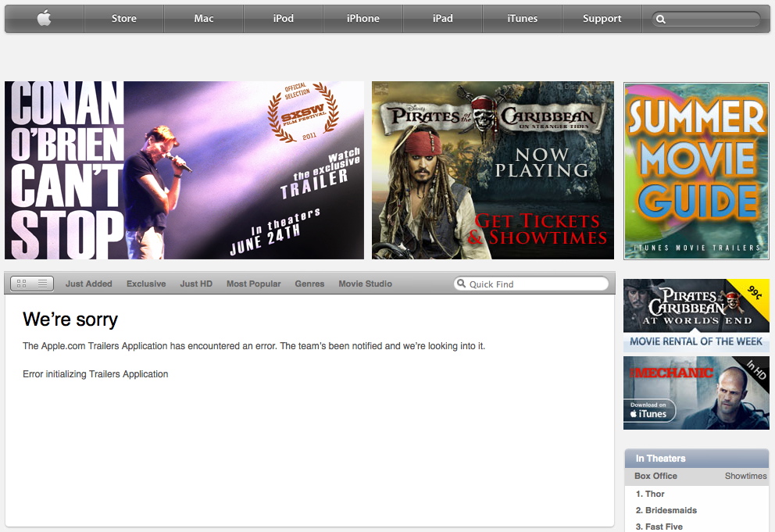The width and height of the screenshot is (775, 532).
Task: Open the Support page
Action: 602,18
